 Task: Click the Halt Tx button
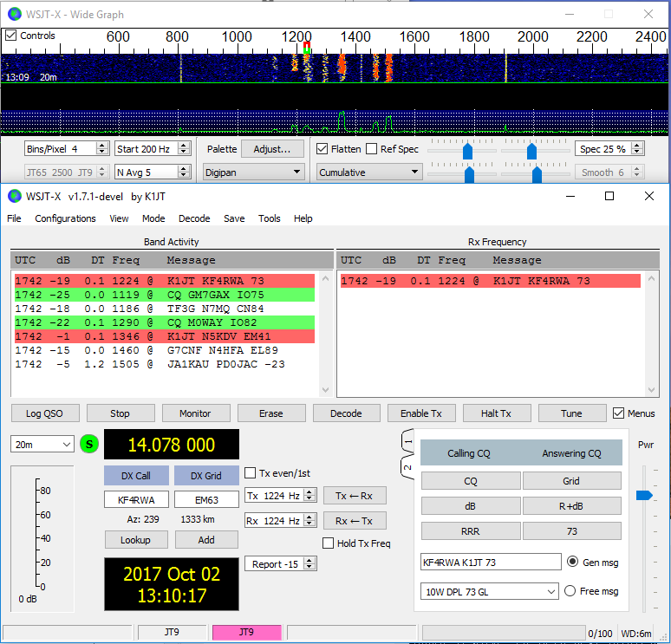[x=496, y=413]
